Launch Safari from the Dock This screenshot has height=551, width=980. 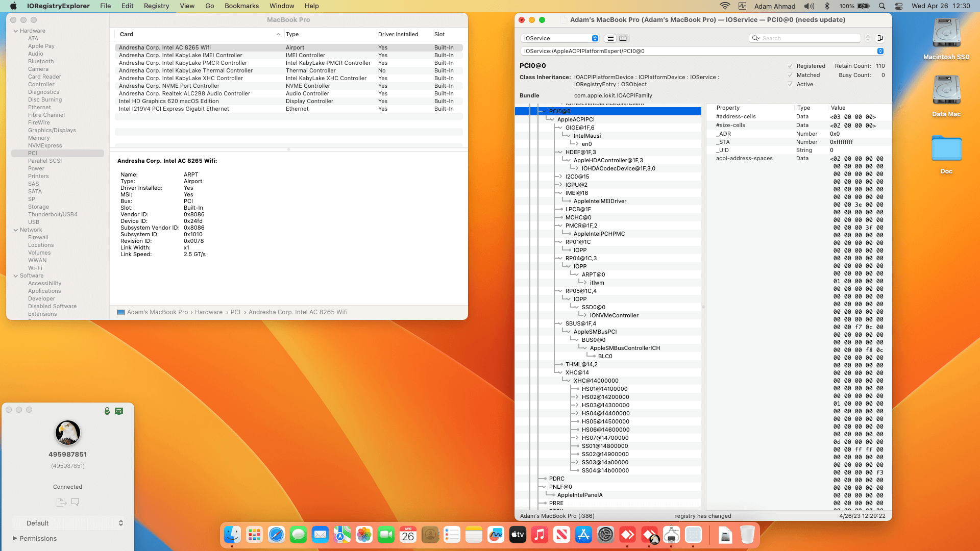(276, 535)
